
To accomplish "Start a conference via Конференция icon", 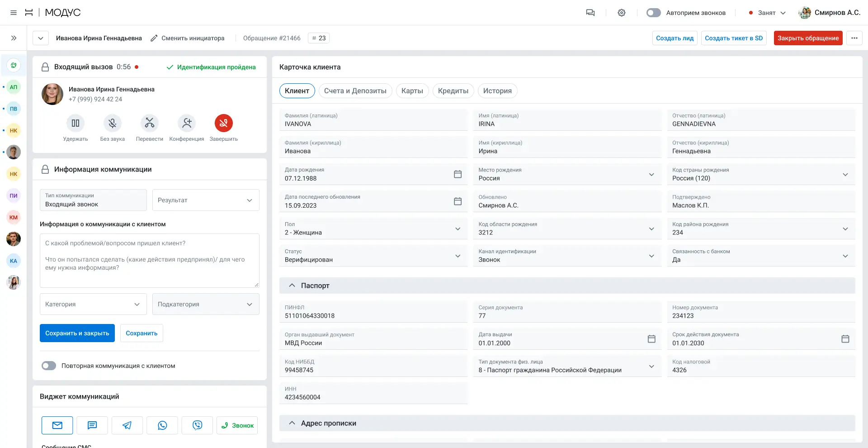I will (187, 123).
